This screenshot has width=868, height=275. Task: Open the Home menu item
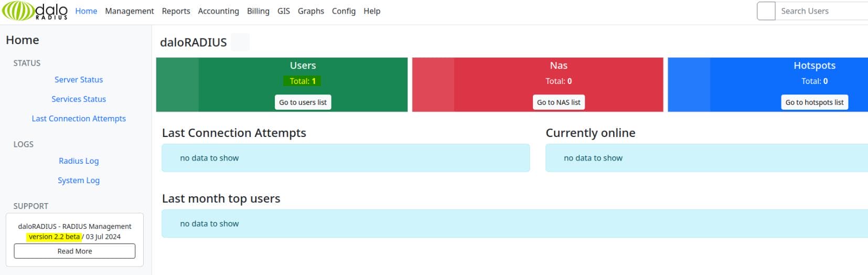pos(86,11)
